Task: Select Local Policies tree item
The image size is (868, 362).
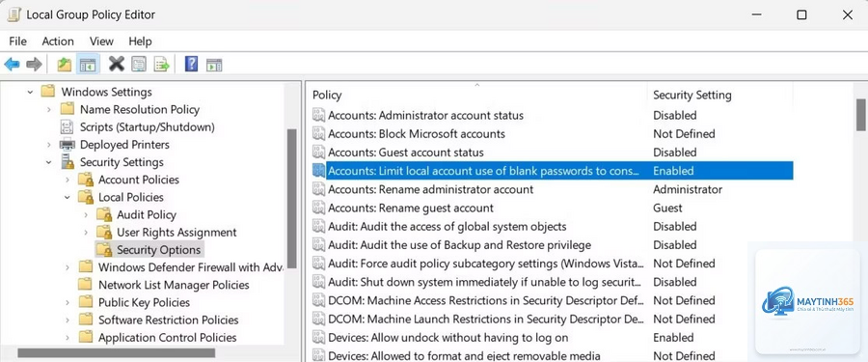Action: [x=130, y=197]
